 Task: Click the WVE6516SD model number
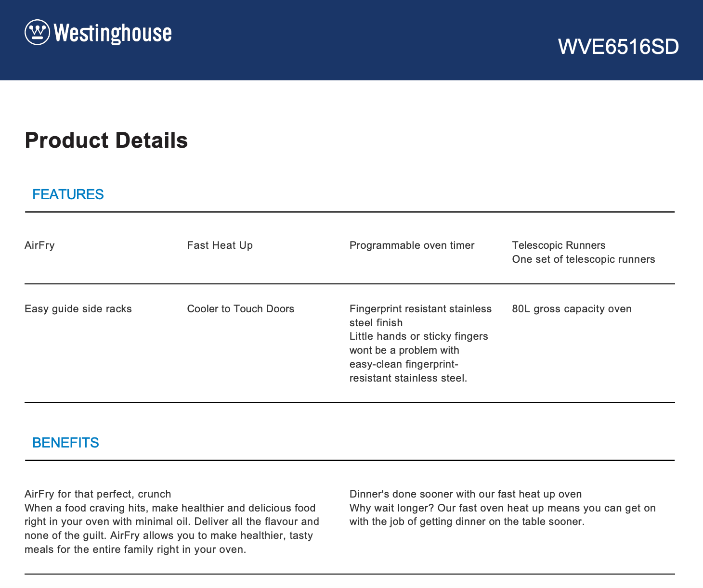618,47
